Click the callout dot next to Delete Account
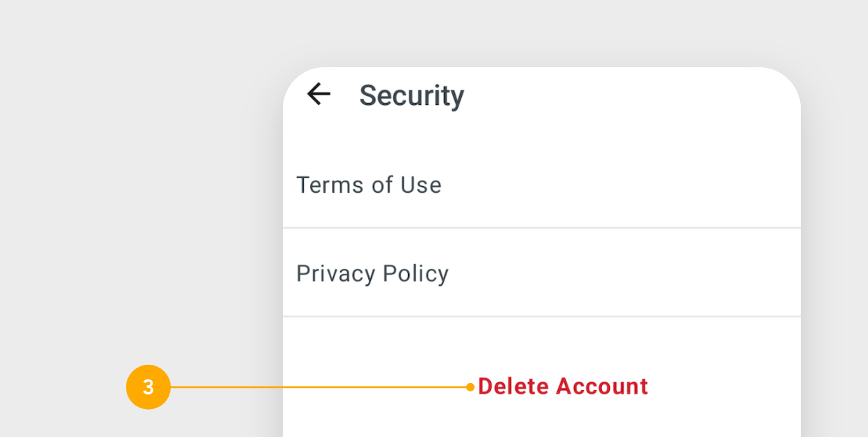 pyautogui.click(x=468, y=387)
